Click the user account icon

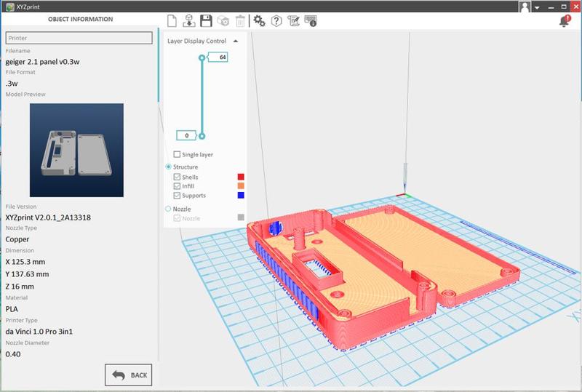pyautogui.click(x=525, y=6)
